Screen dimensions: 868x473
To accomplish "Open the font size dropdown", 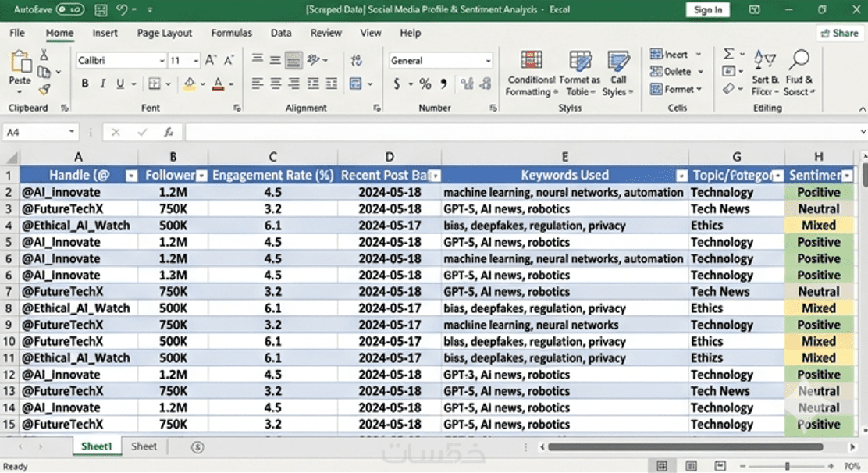I will (x=196, y=60).
